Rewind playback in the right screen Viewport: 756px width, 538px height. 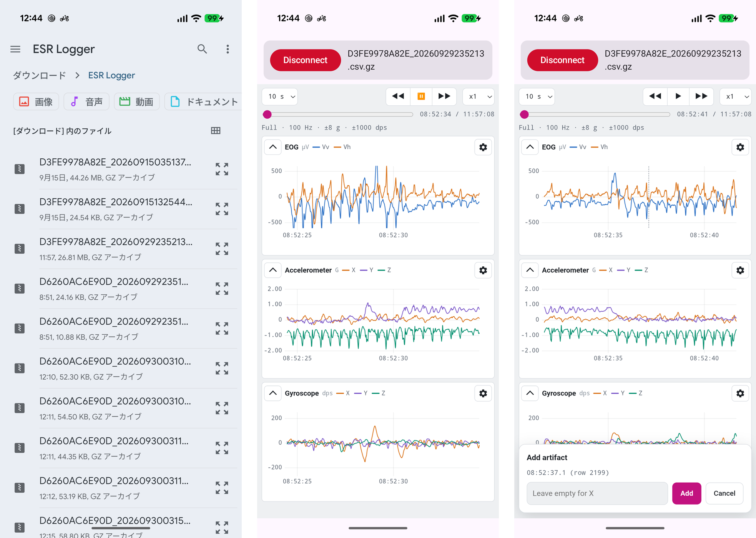pyautogui.click(x=655, y=96)
